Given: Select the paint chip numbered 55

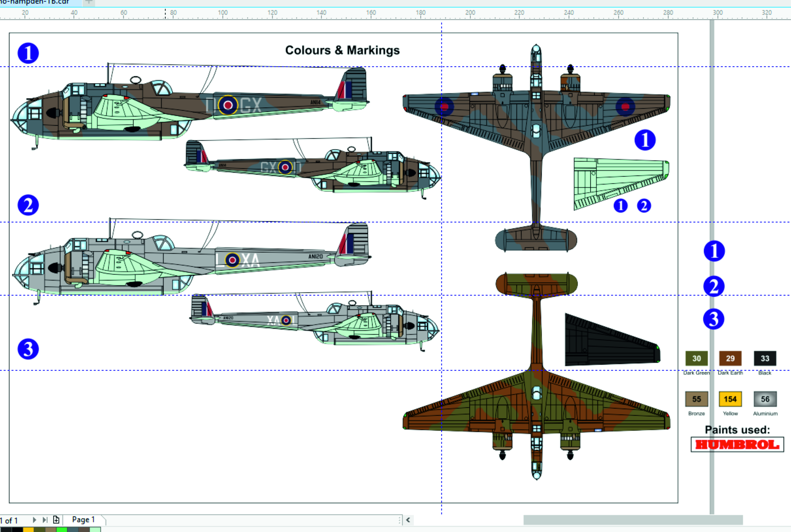Looking at the screenshot, I should click(697, 399).
